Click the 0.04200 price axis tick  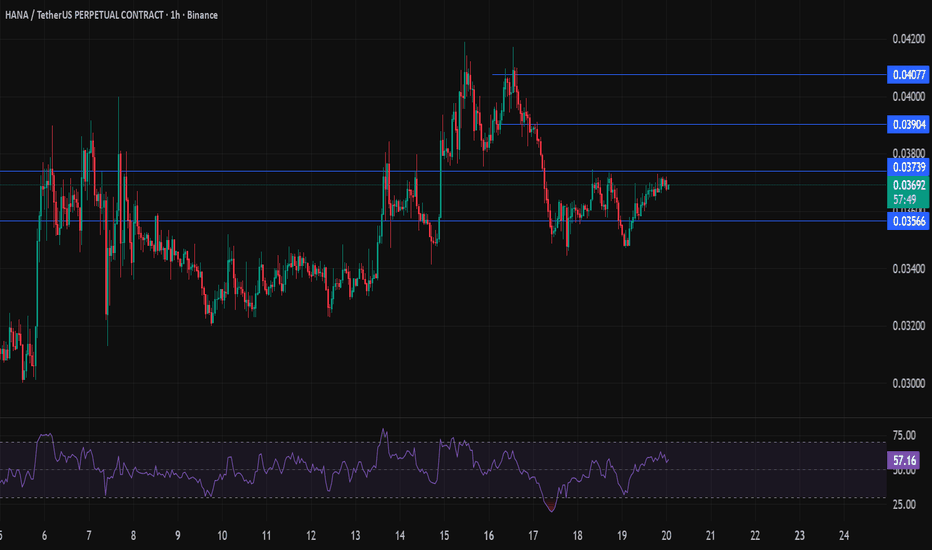[909, 39]
